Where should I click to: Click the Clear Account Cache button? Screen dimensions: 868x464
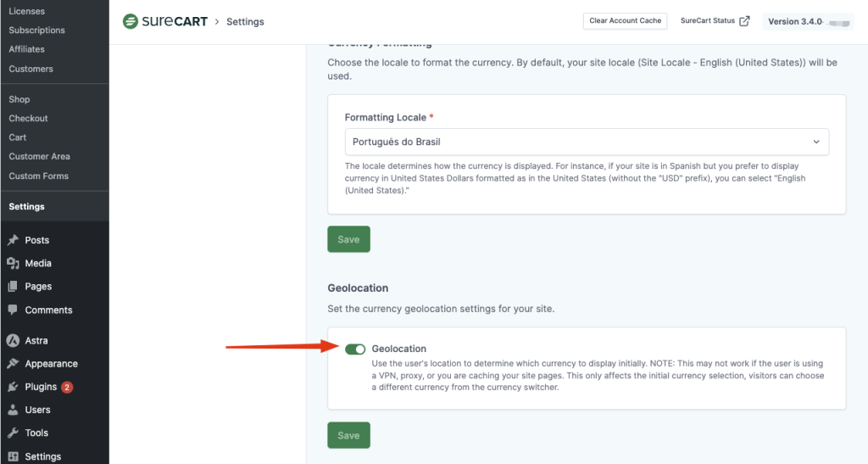tap(625, 21)
